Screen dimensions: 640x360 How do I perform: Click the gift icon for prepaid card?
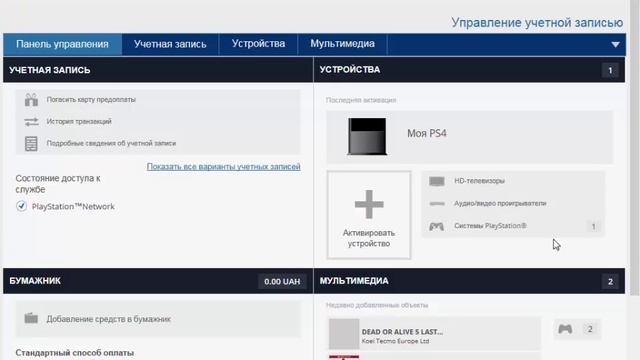[x=31, y=100]
